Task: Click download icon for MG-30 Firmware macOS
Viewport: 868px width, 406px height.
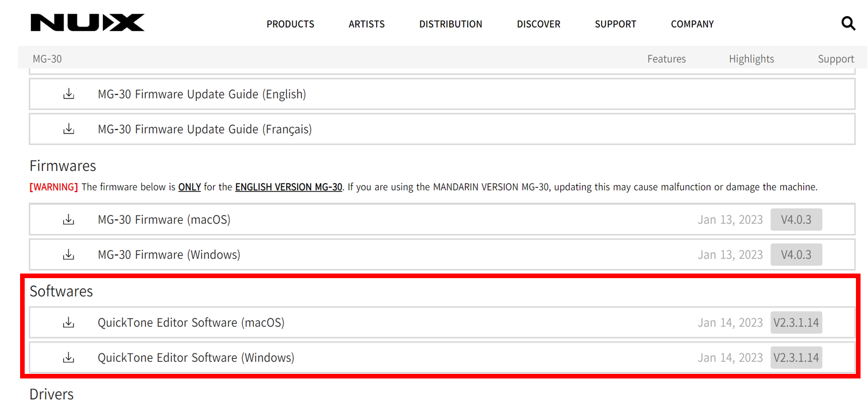Action: [69, 220]
